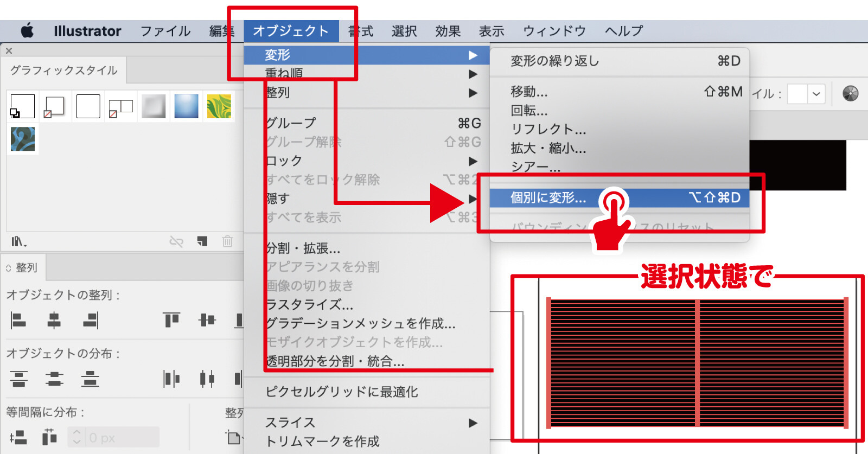Expand the 重ね順 submenu arrow
Viewport: 868px width, 454px height.
point(473,74)
